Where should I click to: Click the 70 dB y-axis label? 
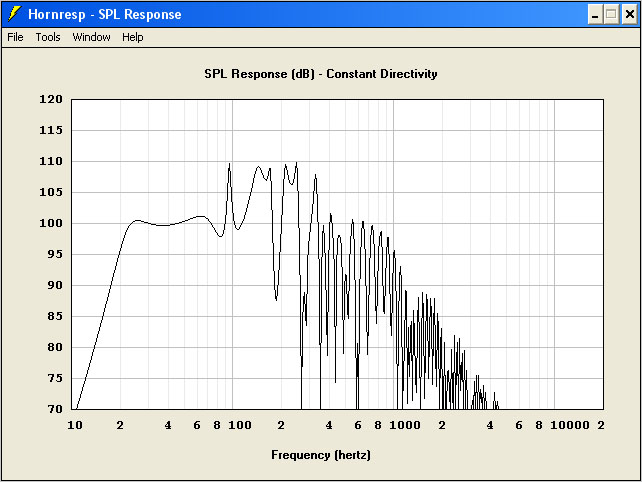pos(55,409)
